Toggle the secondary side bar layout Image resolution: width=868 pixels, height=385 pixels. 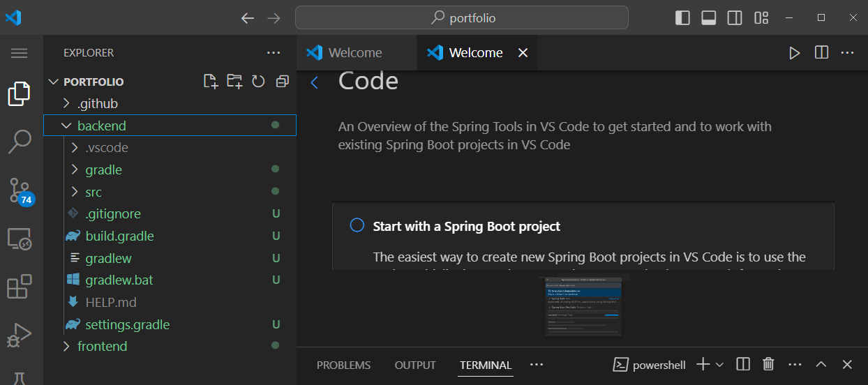735,17
